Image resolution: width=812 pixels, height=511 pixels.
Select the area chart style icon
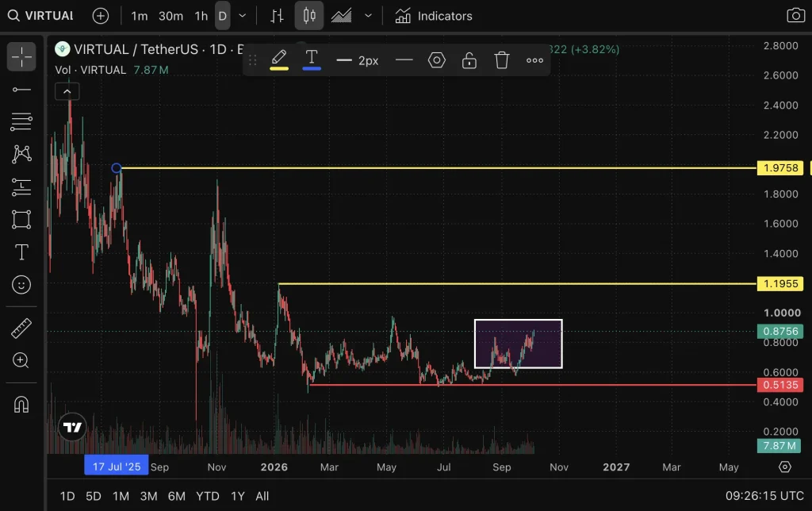point(341,16)
